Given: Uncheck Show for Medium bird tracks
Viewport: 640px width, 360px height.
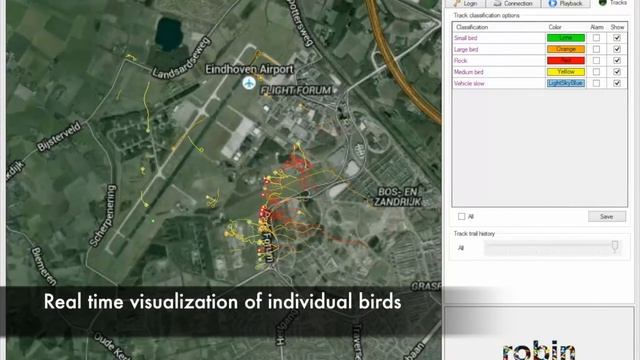Looking at the screenshot, I should coord(617,72).
